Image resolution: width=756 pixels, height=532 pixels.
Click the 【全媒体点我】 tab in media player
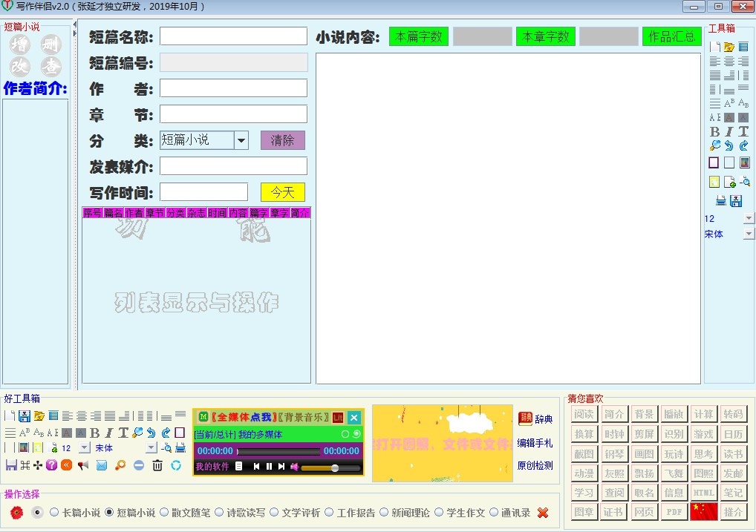[x=243, y=417]
